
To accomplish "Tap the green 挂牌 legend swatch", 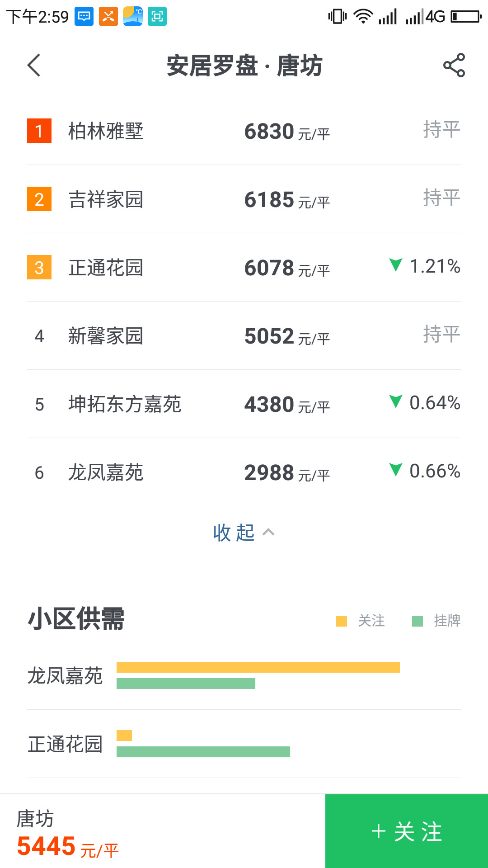I will (x=418, y=621).
